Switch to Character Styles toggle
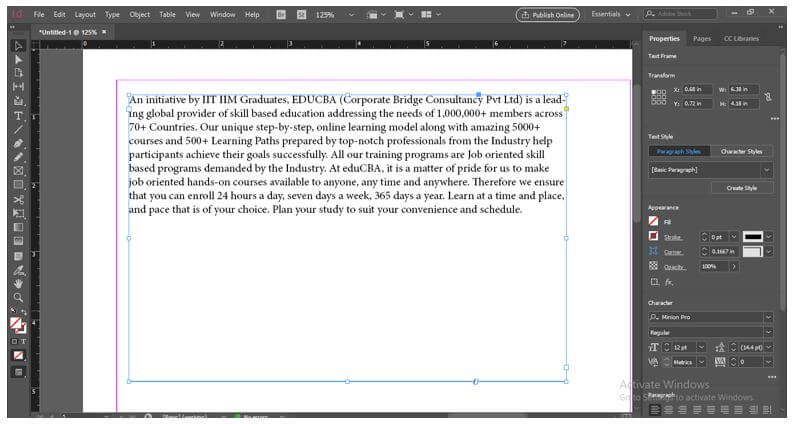Viewport: 799px width, 424px height. (741, 151)
